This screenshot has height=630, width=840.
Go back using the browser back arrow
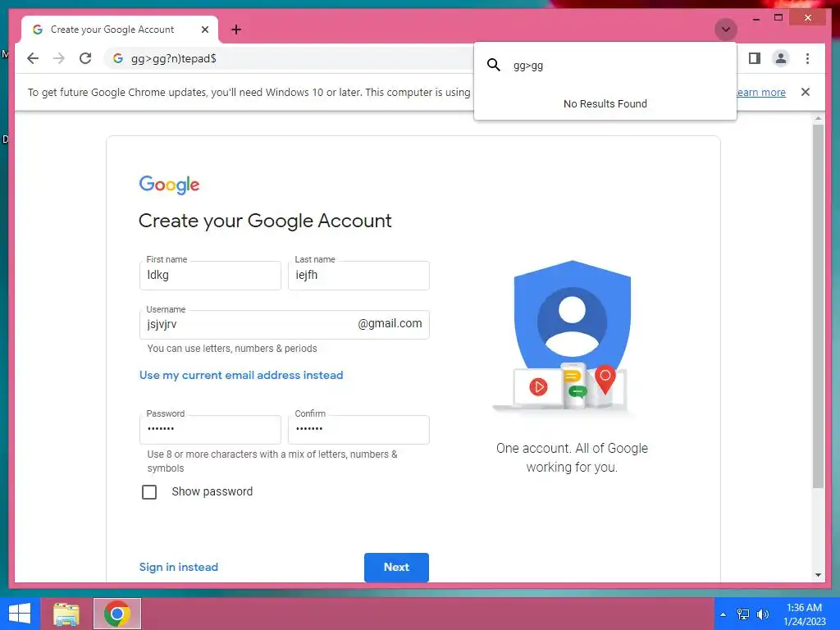pos(33,58)
